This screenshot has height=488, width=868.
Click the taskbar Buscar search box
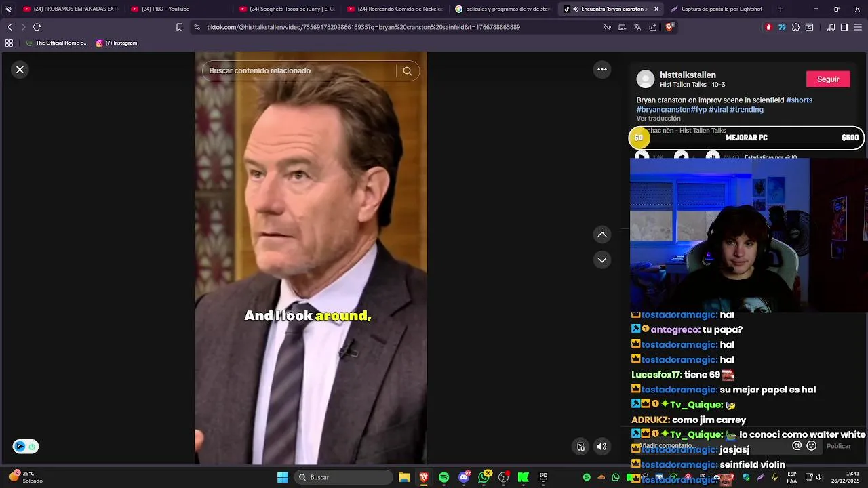tap(344, 477)
